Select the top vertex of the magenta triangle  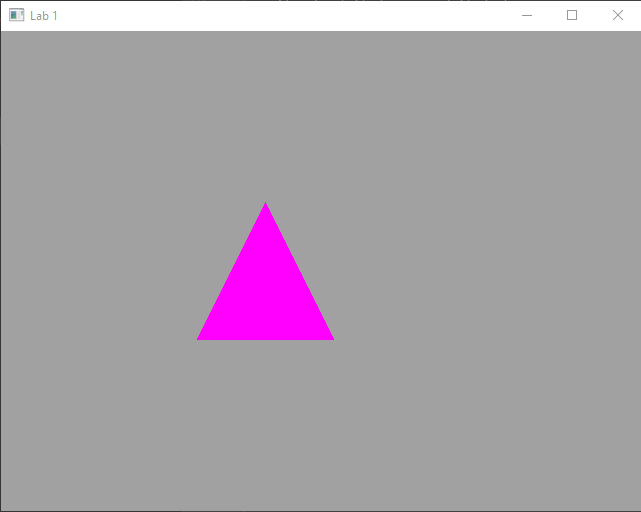(265, 205)
